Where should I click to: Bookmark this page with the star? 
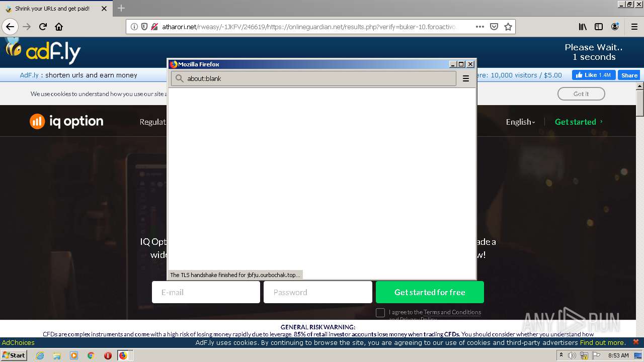[508, 27]
